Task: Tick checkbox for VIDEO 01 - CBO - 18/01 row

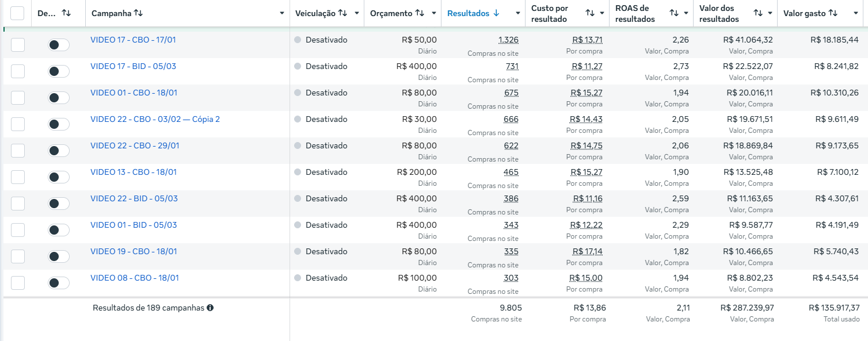Action: tap(18, 98)
